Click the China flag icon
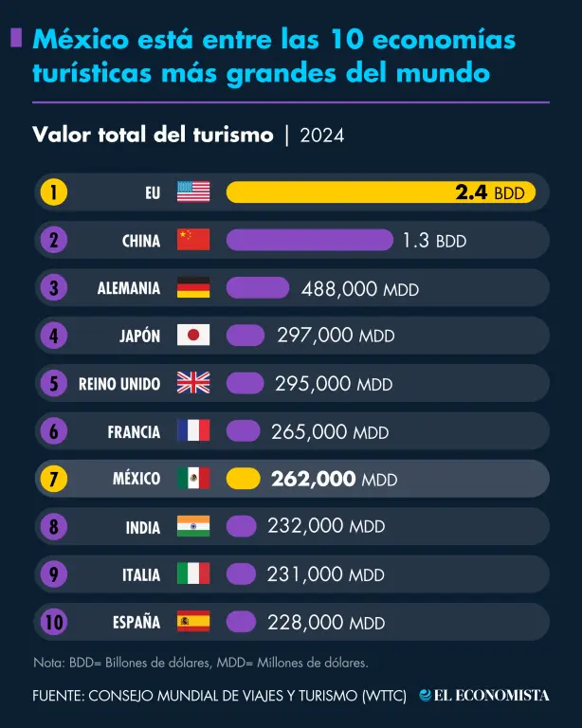The image size is (582, 728). (x=193, y=240)
